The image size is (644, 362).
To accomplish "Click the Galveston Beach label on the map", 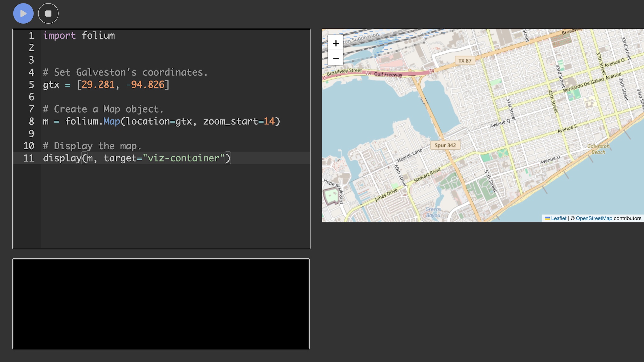I will click(598, 149).
